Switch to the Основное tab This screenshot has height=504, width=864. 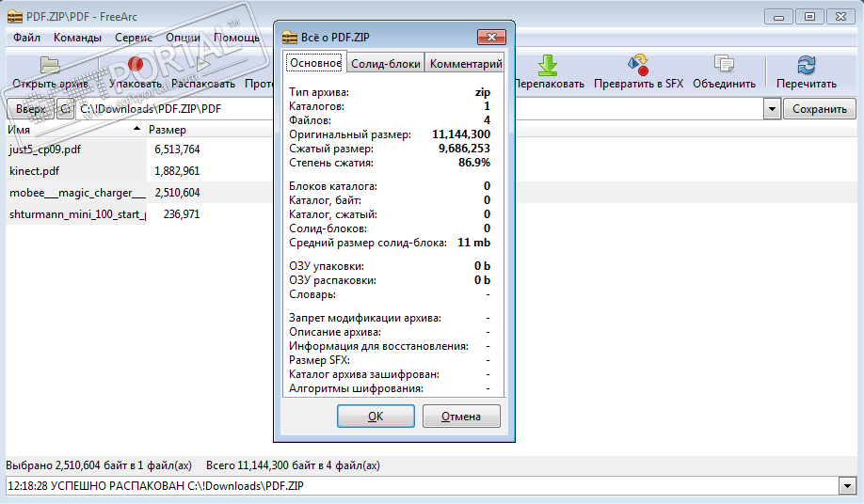tap(315, 63)
